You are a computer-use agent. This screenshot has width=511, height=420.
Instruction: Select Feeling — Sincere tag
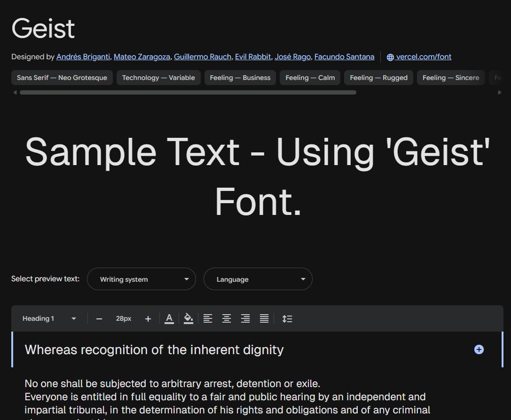pyautogui.click(x=451, y=78)
